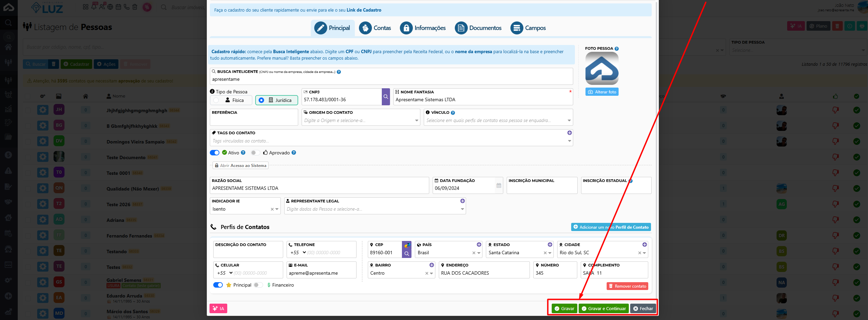
Task: Switch to the Informações tab
Action: (423, 28)
